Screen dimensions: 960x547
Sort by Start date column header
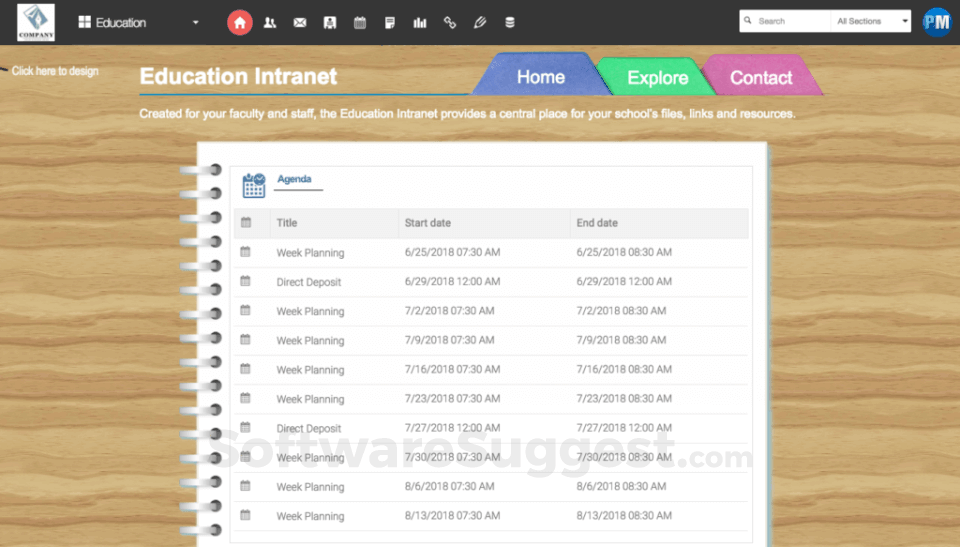point(427,223)
